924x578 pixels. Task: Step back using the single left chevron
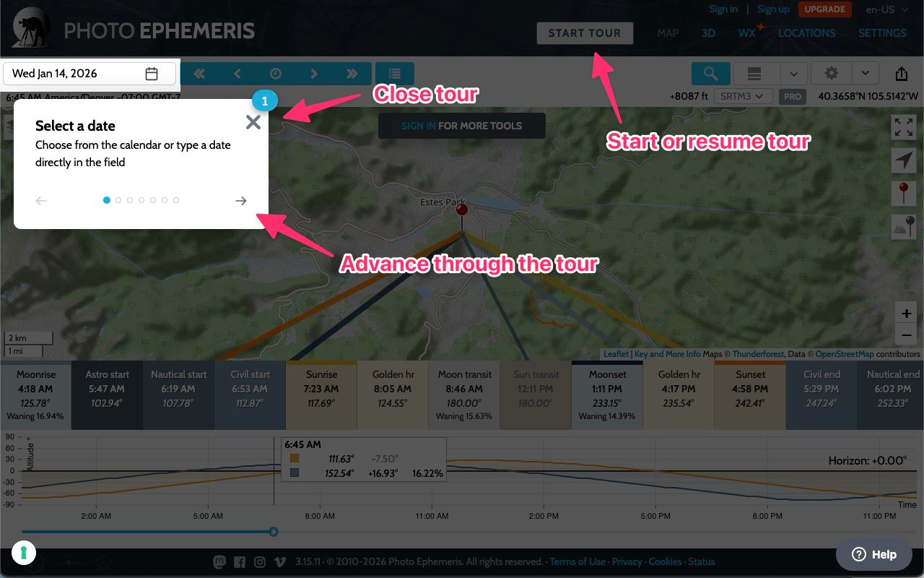(x=237, y=74)
